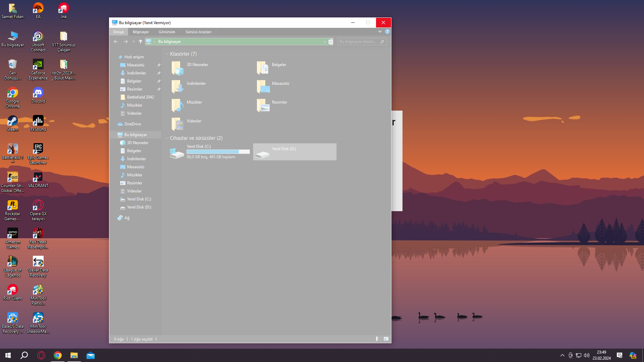The width and height of the screenshot is (644, 362).
Task: Open Mail app from taskbar
Action: [x=91, y=355]
